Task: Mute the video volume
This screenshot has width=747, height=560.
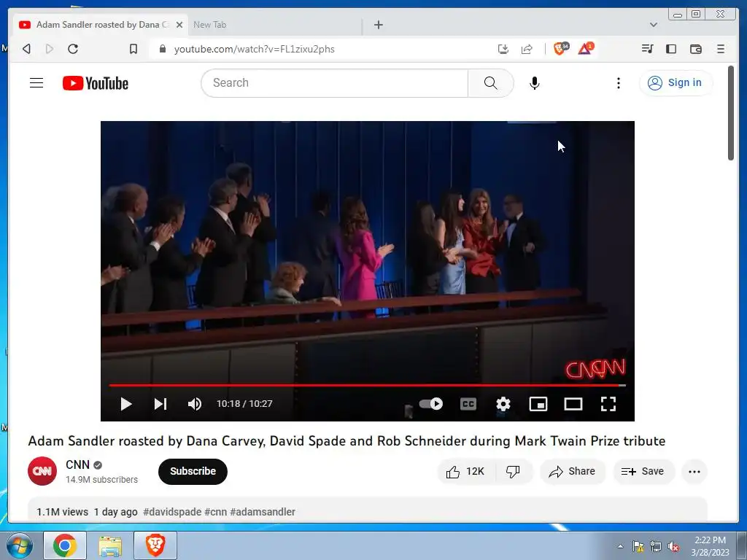Action: pyautogui.click(x=194, y=404)
